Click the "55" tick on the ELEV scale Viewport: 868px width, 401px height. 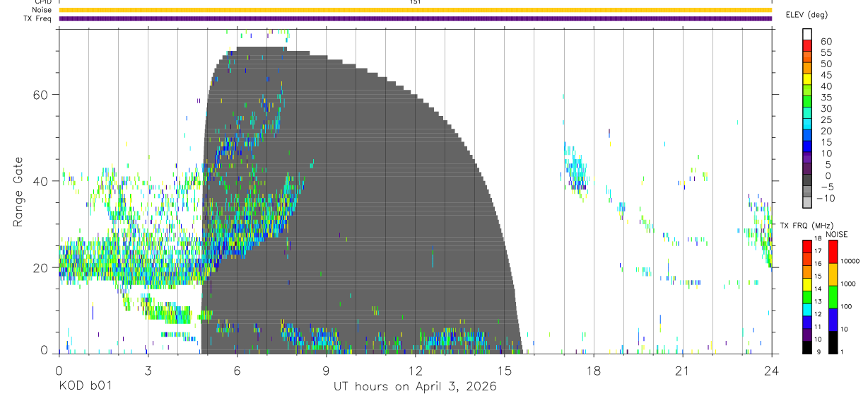point(826,53)
